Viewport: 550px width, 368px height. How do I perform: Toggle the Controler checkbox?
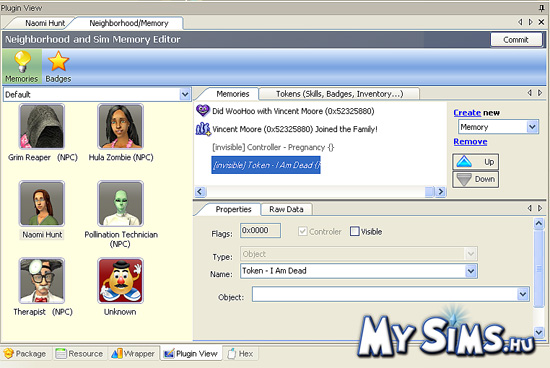tap(303, 231)
